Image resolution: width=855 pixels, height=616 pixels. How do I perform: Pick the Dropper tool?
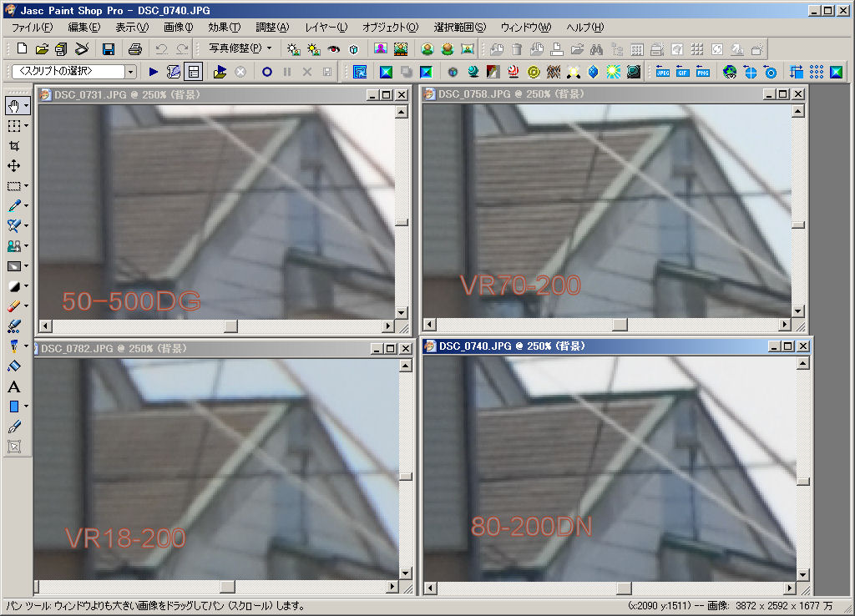[14, 206]
